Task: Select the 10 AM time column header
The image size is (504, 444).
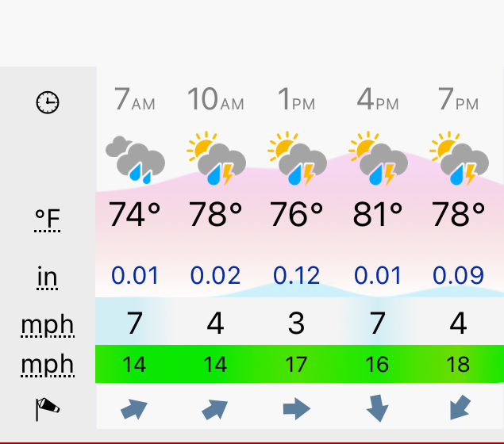Action: tap(216, 99)
